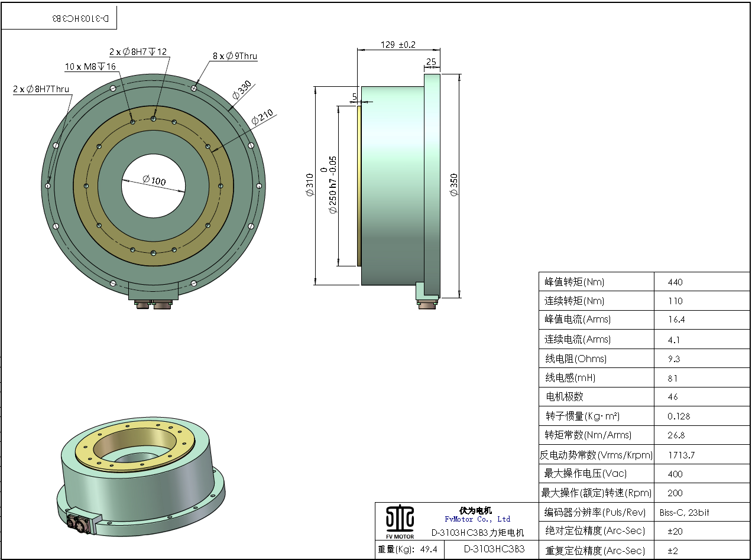Click the '连续转矩(Nm)' label cell
Image resolution: width=752 pixels, height=560 pixels.
(597, 301)
